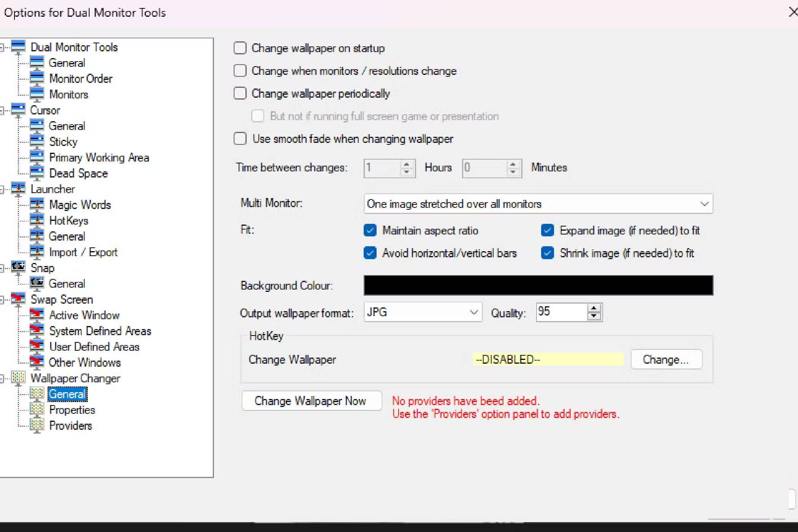Click the Wallpaper Changer grid icon
This screenshot has width=798, height=532.
point(18,378)
